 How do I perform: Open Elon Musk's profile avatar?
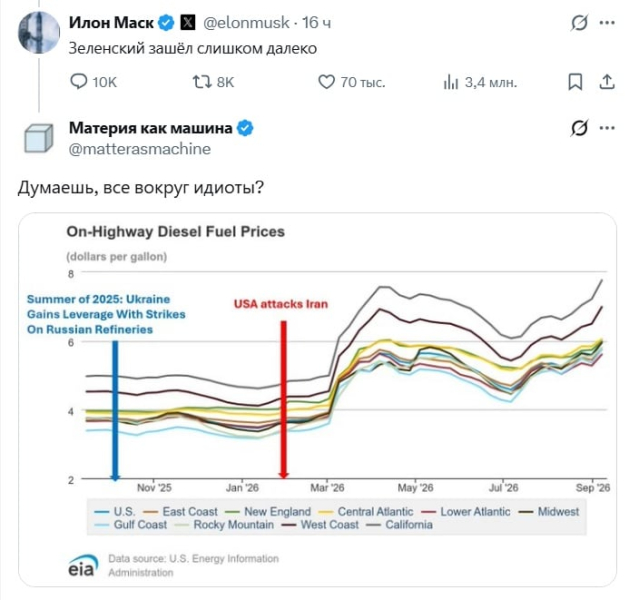point(39,32)
